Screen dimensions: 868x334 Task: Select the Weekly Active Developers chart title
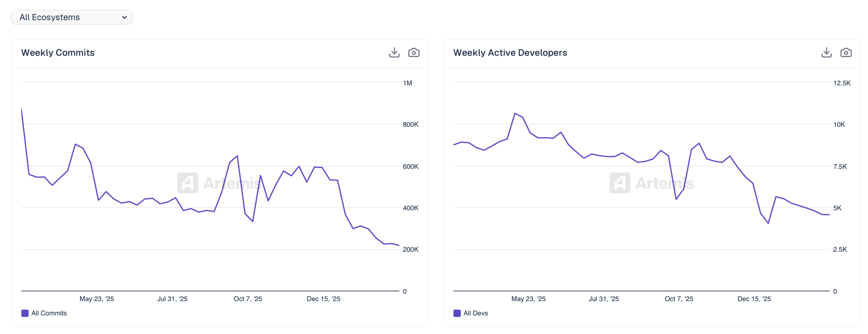click(x=510, y=53)
